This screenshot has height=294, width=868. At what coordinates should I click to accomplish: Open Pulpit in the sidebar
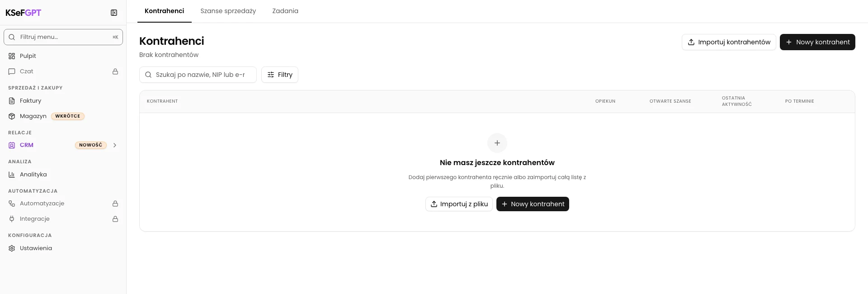click(x=63, y=56)
